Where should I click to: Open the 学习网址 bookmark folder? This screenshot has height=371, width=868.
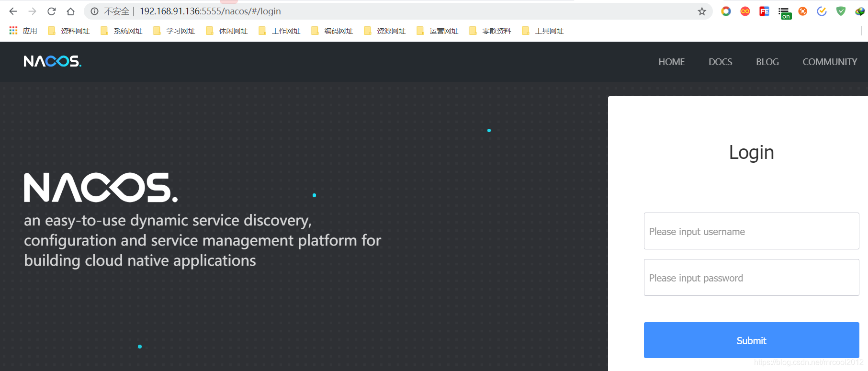pos(174,31)
